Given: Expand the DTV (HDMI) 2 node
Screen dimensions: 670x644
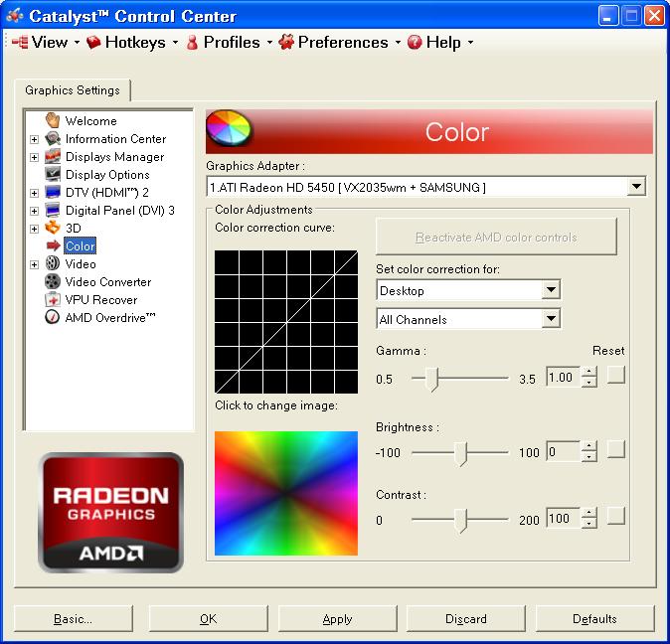Looking at the screenshot, I should 35,193.
